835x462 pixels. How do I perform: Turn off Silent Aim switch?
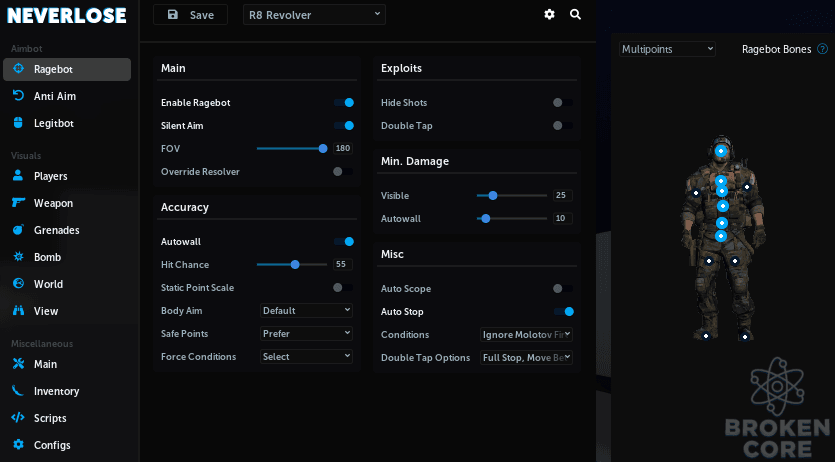click(344, 126)
